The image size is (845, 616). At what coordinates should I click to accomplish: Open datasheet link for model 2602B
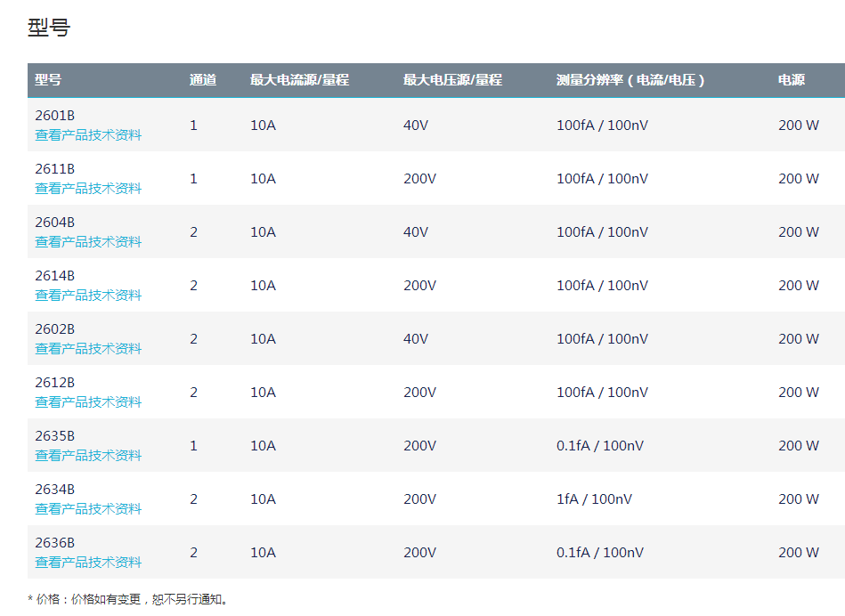click(88, 348)
